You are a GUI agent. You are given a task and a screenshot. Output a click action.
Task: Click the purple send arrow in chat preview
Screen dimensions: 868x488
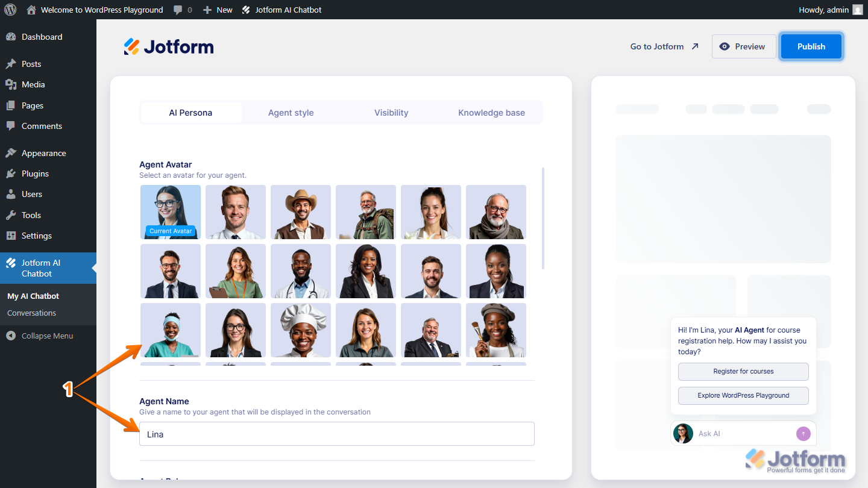click(x=804, y=434)
